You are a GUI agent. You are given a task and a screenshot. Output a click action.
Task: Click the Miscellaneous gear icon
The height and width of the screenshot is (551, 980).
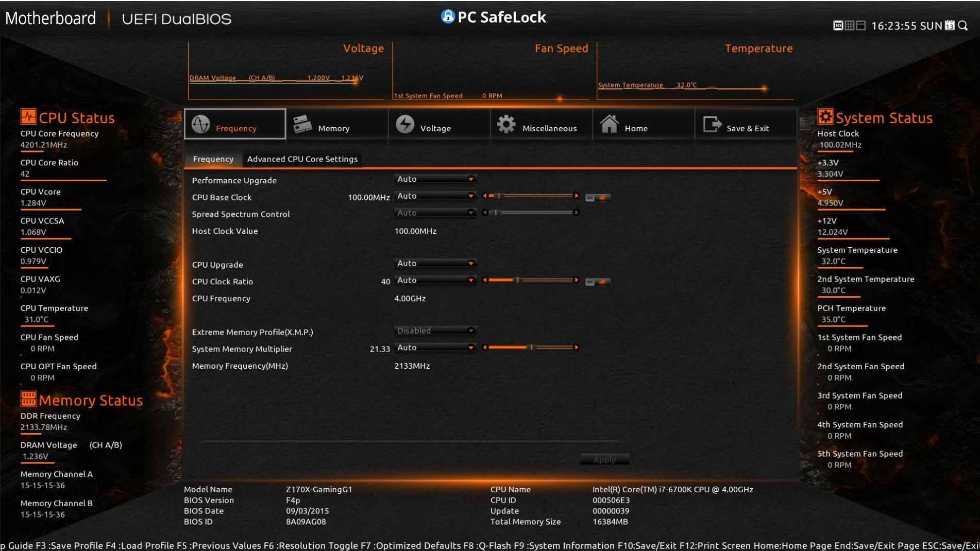(506, 124)
